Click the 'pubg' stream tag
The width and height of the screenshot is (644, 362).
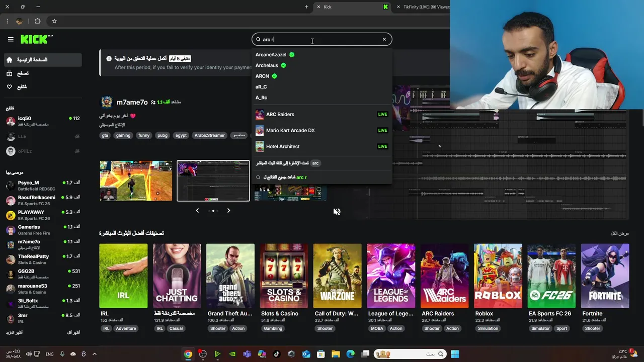(x=163, y=135)
